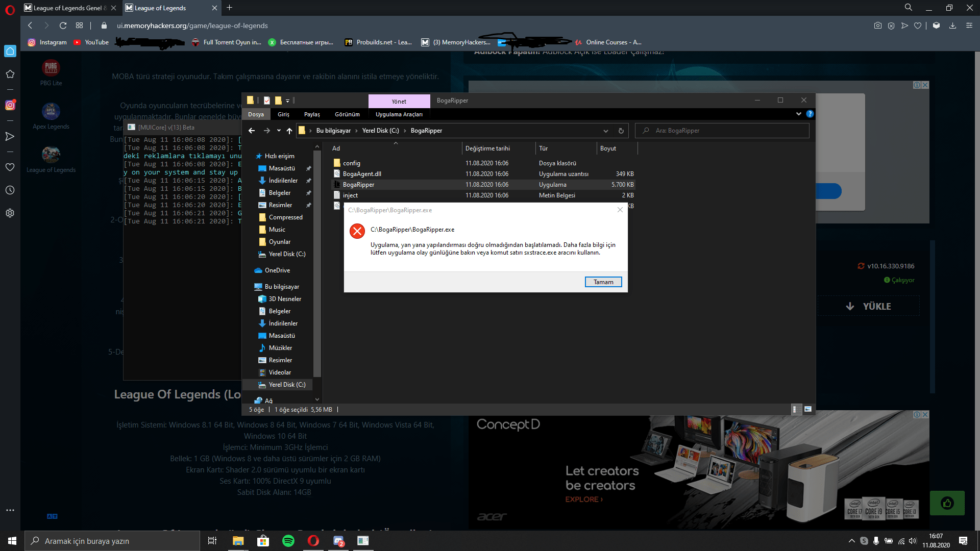Screen dimensions: 980x551
Task: Open Uygulama Araçları ribbon tab
Action: tap(399, 114)
